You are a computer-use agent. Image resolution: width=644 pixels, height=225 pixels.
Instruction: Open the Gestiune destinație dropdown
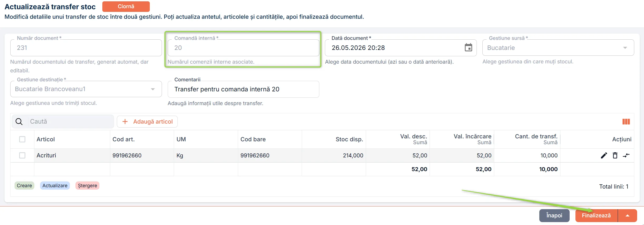[86, 89]
